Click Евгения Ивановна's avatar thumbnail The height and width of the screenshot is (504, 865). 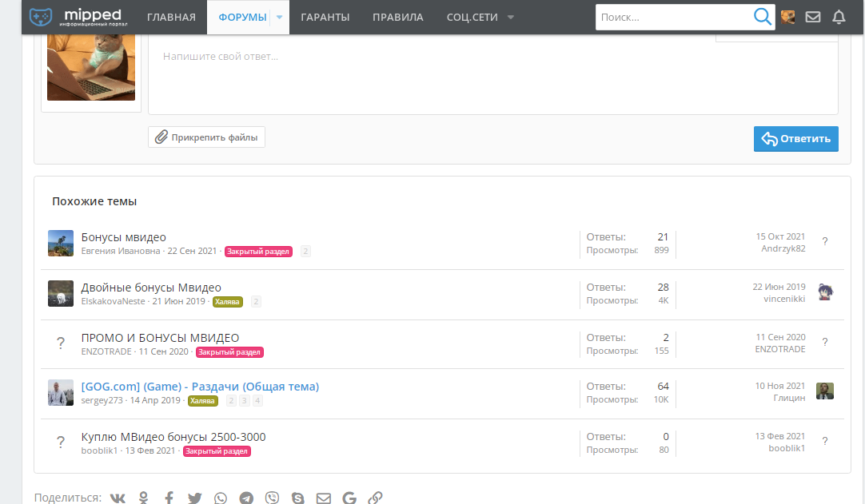coord(61,243)
